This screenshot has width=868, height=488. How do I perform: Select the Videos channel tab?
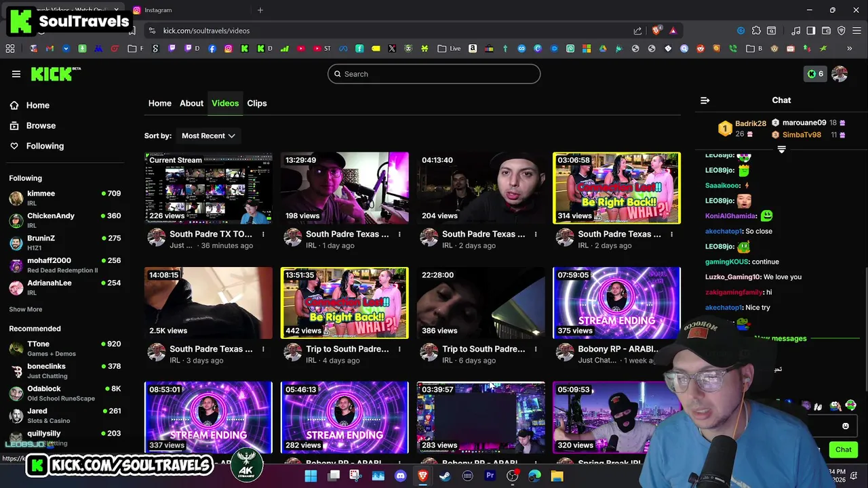(225, 103)
